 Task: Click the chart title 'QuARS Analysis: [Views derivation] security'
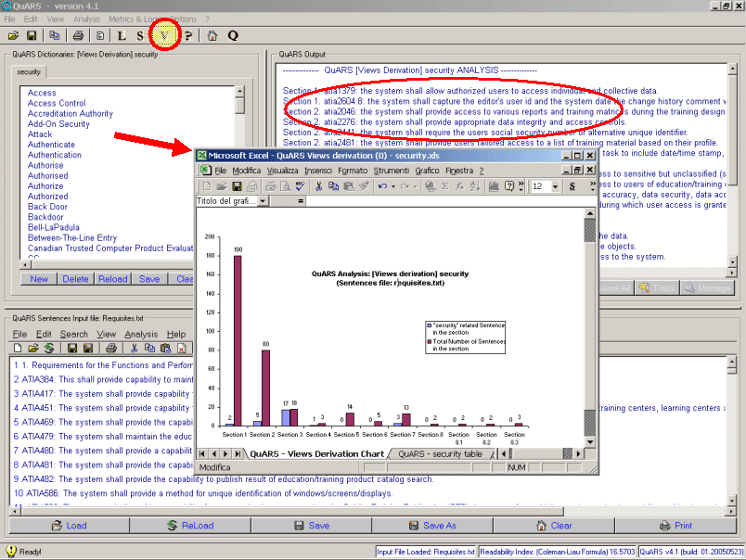coord(390,274)
